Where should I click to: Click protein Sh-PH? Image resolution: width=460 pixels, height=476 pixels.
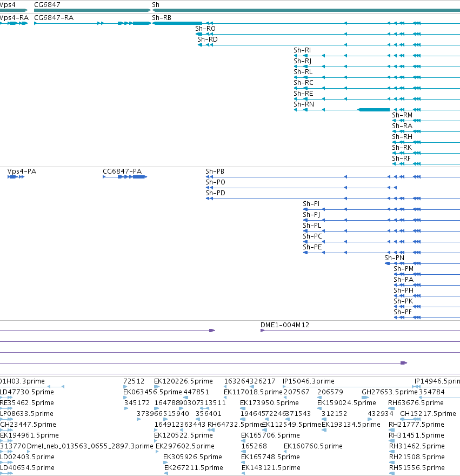tap(404, 290)
